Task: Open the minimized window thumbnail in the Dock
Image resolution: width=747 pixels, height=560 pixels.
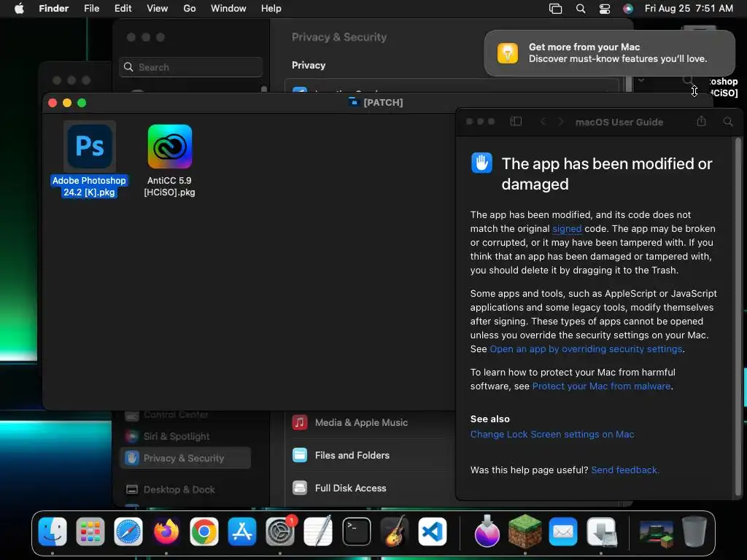Action: tap(656, 534)
